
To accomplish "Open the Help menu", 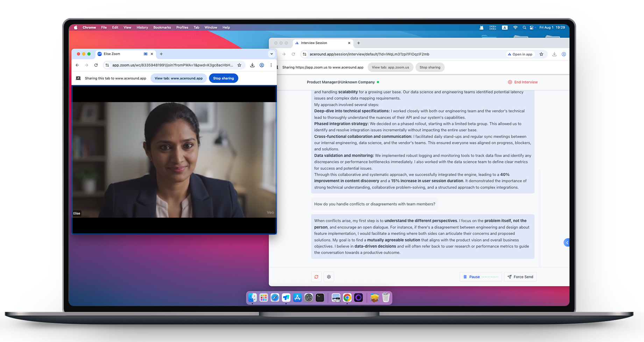I will [x=226, y=27].
